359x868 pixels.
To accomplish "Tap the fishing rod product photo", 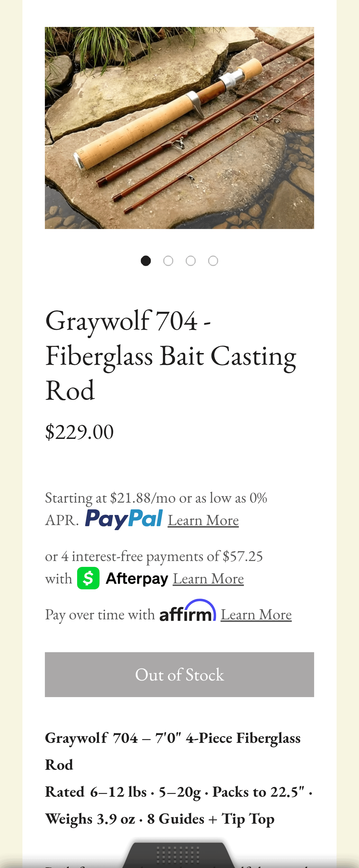I will click(179, 128).
